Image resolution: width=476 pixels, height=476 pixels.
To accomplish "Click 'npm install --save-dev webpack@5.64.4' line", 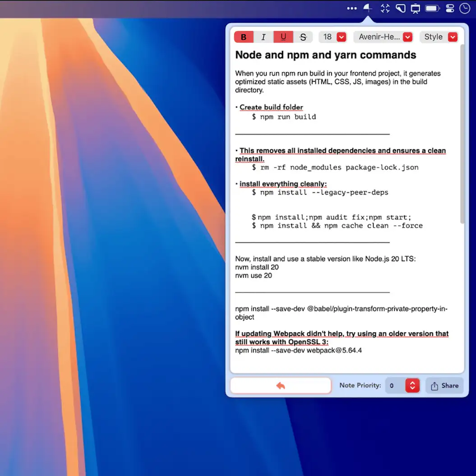I will (x=298, y=350).
